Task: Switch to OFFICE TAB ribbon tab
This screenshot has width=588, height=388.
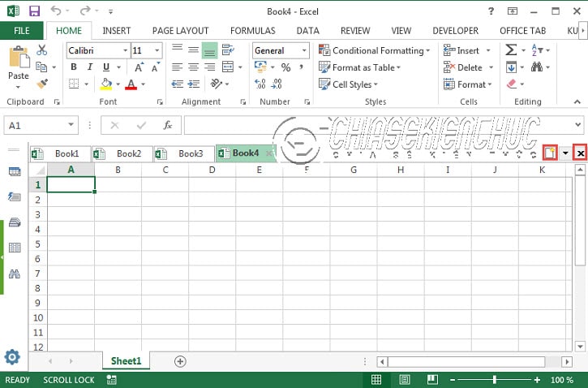Action: click(x=523, y=31)
